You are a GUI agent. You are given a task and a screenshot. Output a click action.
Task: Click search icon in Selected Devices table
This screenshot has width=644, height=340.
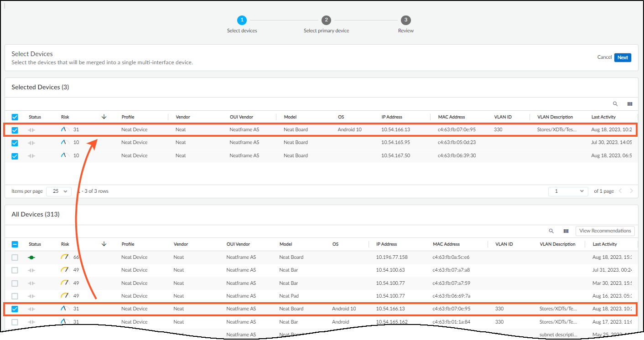pyautogui.click(x=615, y=104)
